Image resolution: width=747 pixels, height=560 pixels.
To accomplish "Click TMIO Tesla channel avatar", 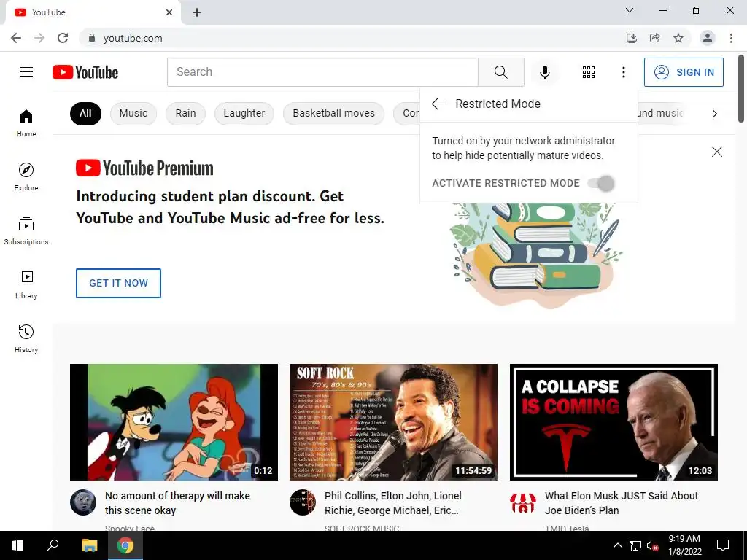I will pos(522,502).
